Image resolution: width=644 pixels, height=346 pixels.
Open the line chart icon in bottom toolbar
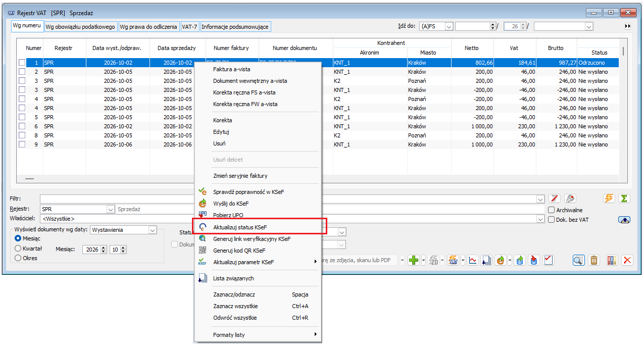(473, 260)
